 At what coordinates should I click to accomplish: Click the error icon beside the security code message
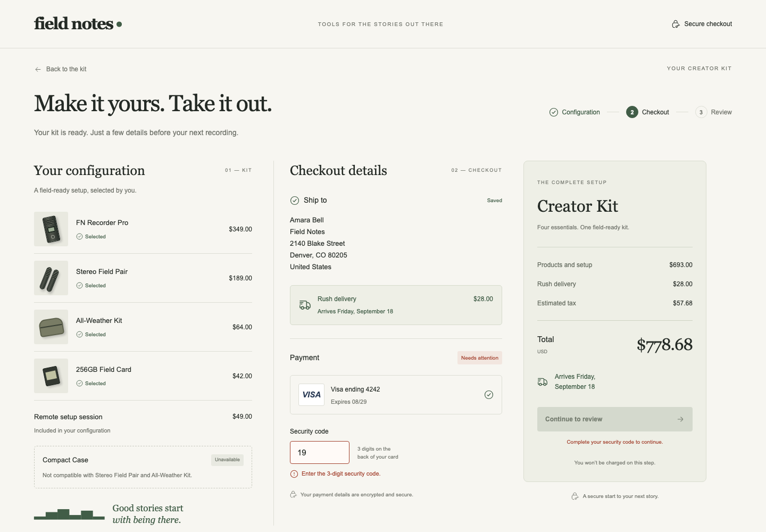point(294,474)
